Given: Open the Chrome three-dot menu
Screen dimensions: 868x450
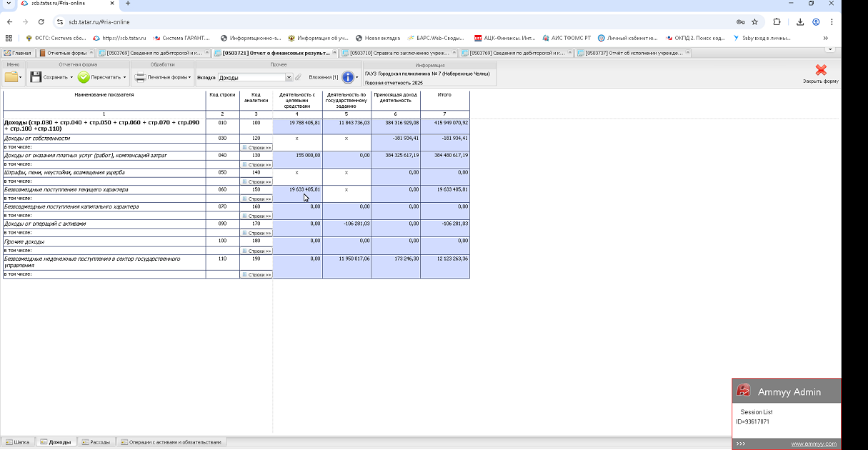Looking at the screenshot, I should [832, 22].
